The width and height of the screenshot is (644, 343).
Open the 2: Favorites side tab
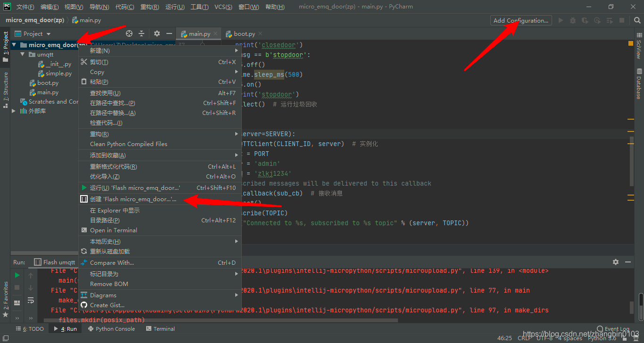5,299
